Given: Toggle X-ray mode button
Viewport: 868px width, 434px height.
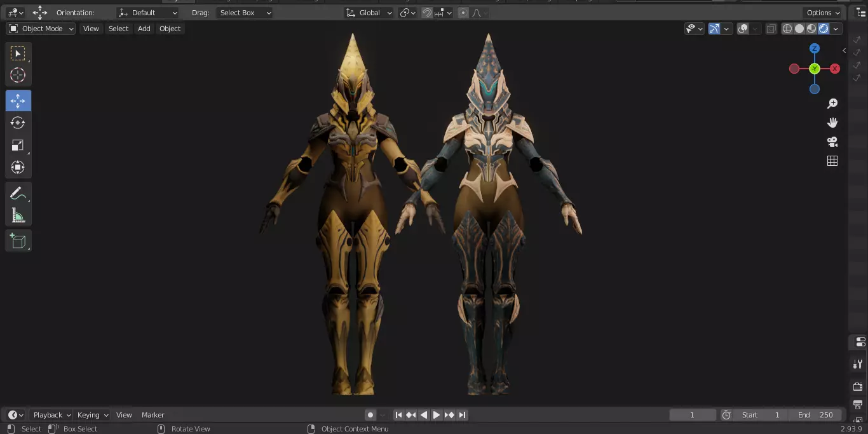Looking at the screenshot, I should 771,29.
